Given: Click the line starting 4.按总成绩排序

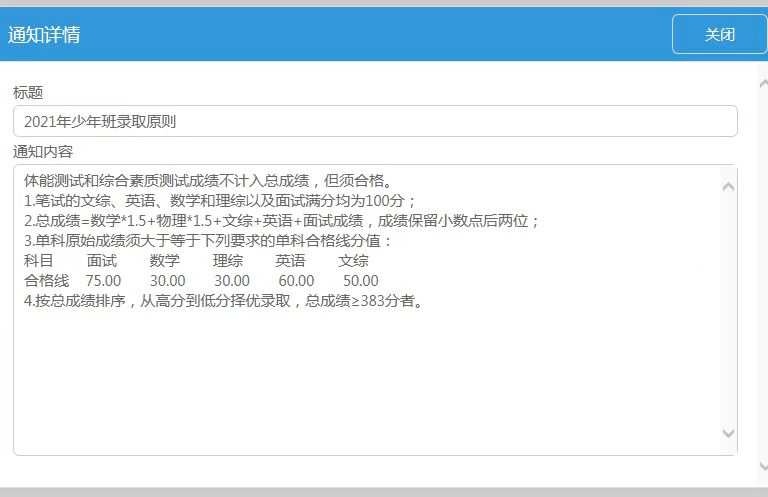Looking at the screenshot, I should 223,301.
